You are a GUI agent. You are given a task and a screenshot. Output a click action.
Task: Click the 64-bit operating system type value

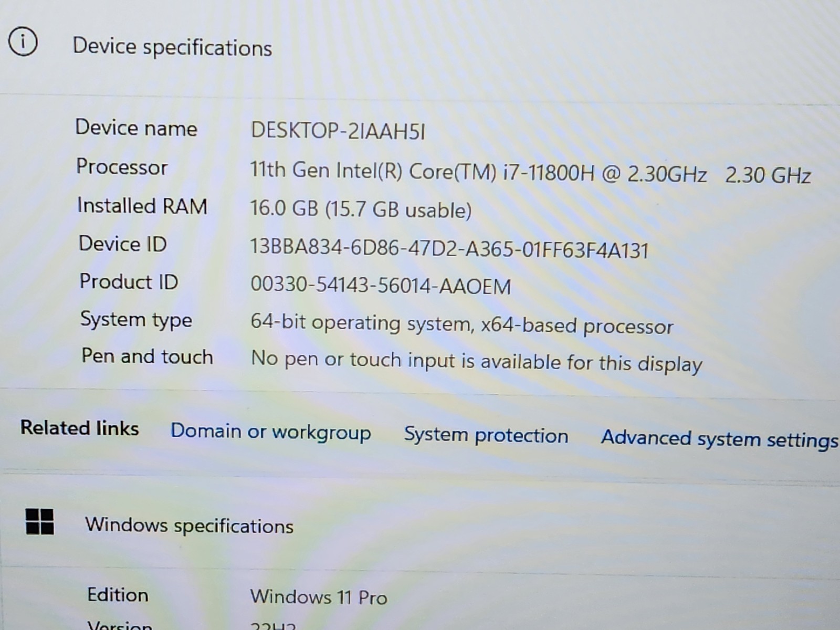pos(462,324)
